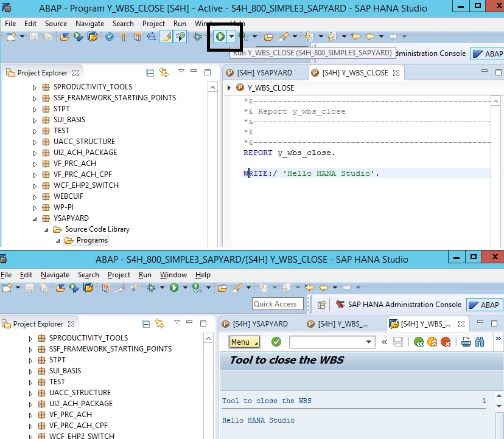Go to Last Edit Location in upper toolbar
Image resolution: width=504 pixels, height=439 pixels.
[355, 36]
